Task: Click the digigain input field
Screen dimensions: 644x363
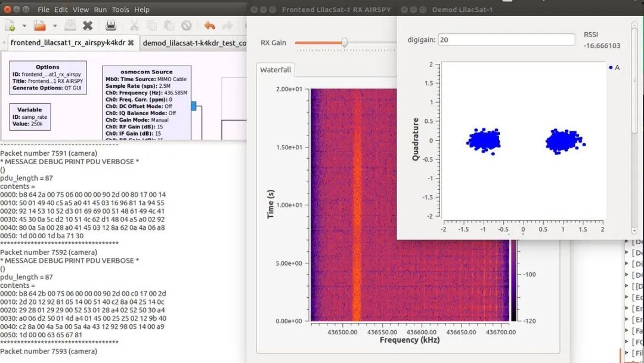Action: coord(506,40)
